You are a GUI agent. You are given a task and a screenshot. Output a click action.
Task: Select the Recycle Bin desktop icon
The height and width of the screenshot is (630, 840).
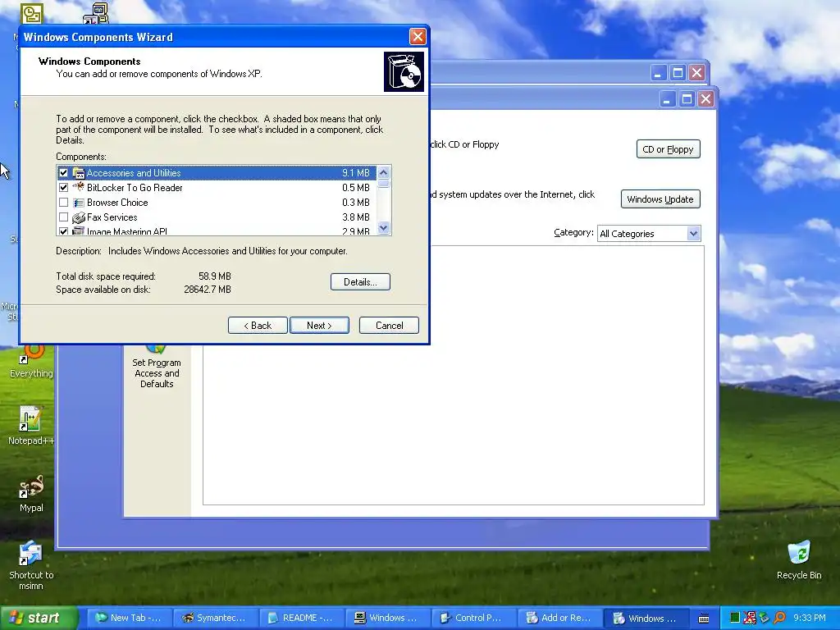(799, 552)
